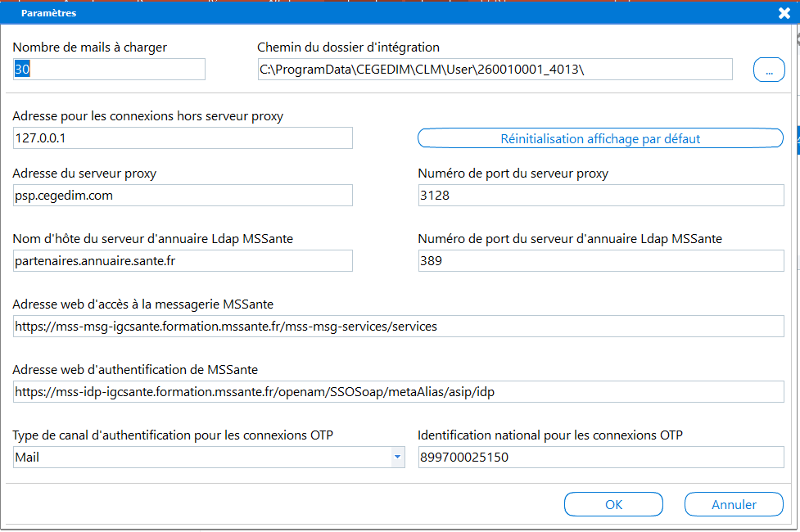The height and width of the screenshot is (532, 800).
Task: Click the label Adresse du serveur proxy
Action: pyautogui.click(x=84, y=174)
